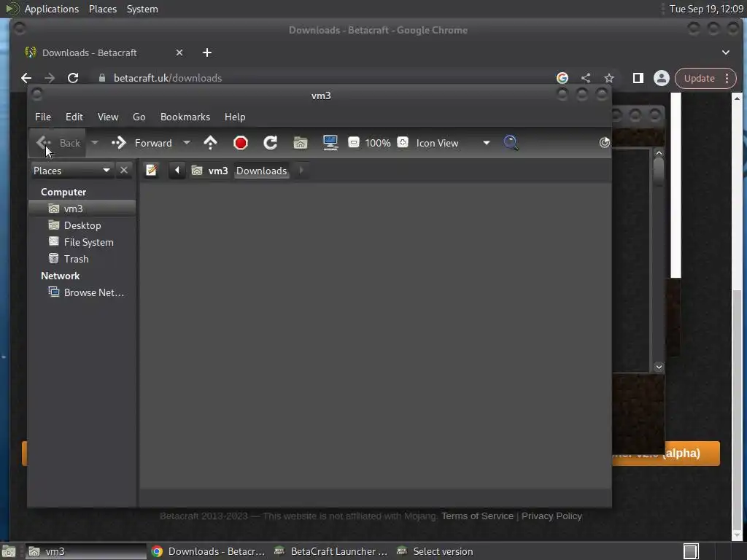This screenshot has height=560, width=747.
Task: Select vm3 in the Places sidebar
Action: coord(82,209)
